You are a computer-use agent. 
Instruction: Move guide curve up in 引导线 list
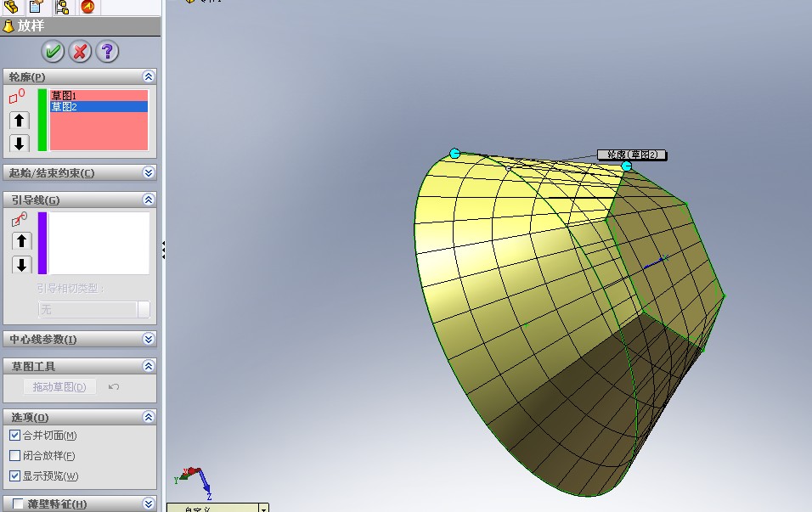21,241
